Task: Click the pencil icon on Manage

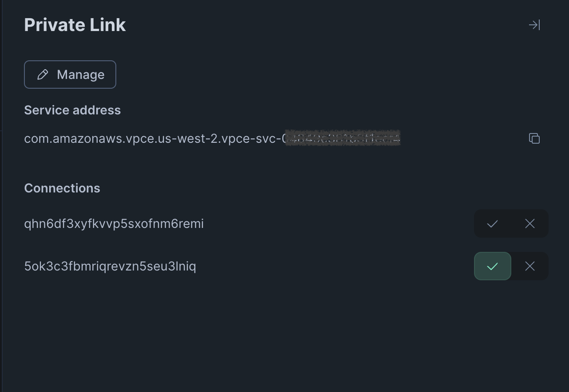Action: pos(43,74)
